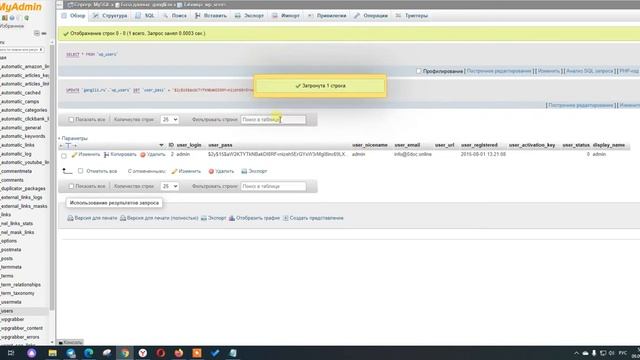Sort by user_pass column header
The width and height of the screenshot is (640, 360).
tap(220, 145)
